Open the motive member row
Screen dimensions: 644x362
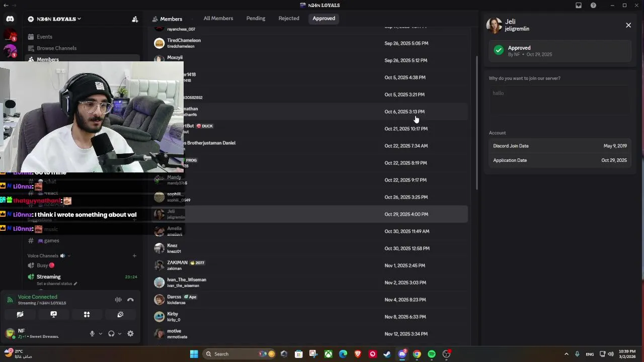tap(309, 334)
